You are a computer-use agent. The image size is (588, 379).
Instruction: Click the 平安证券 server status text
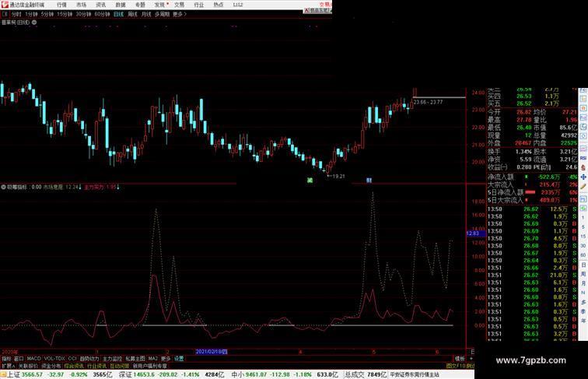pos(414,374)
